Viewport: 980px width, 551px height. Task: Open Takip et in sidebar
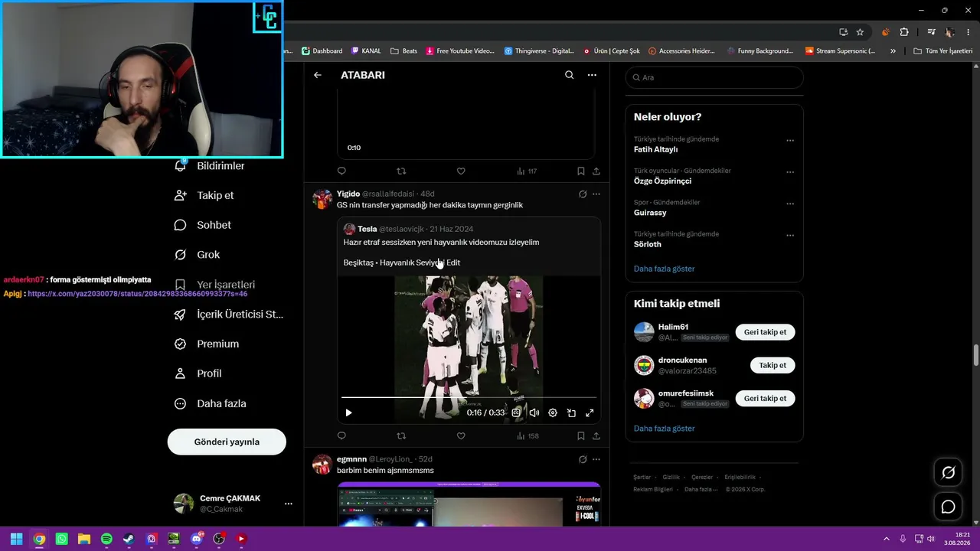(204, 195)
